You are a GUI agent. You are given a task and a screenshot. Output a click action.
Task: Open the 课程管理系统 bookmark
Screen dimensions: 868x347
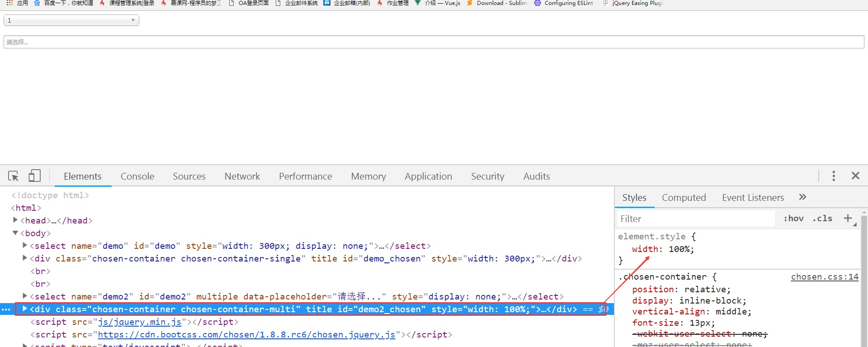pos(127,3)
